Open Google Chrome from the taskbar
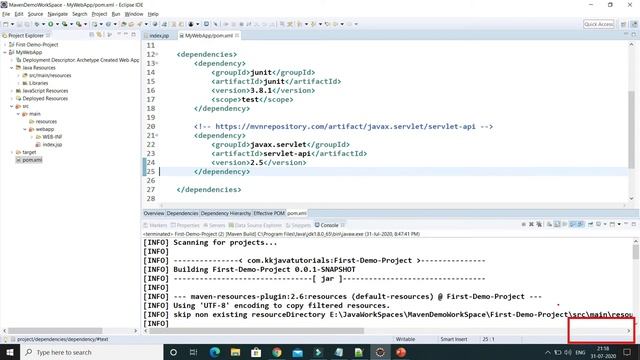This screenshot has height=360, width=640. click(277, 352)
